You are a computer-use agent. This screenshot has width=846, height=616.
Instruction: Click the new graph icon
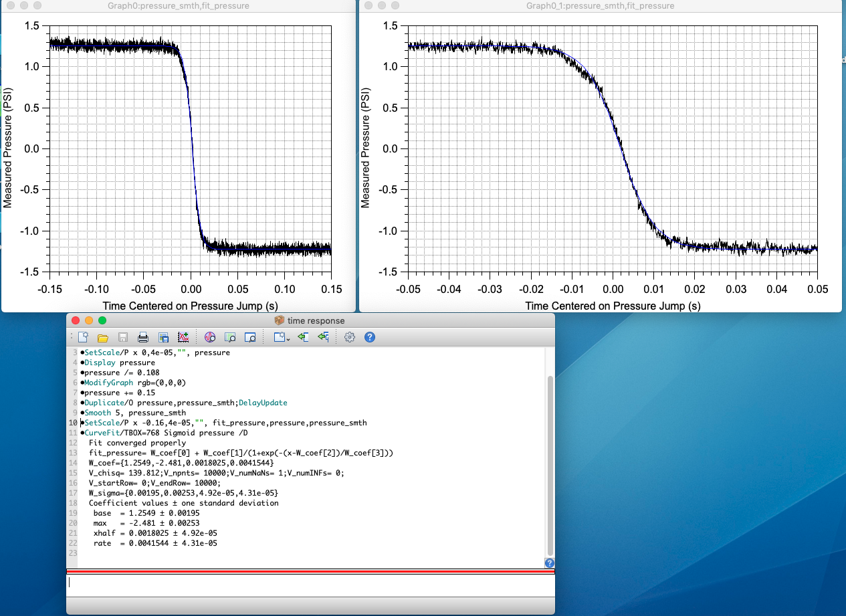183,337
